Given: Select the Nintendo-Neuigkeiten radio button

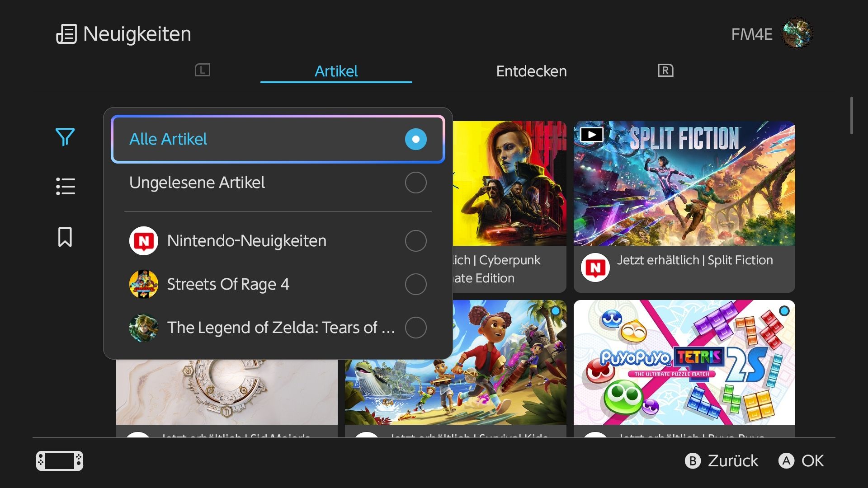Looking at the screenshot, I should (416, 241).
